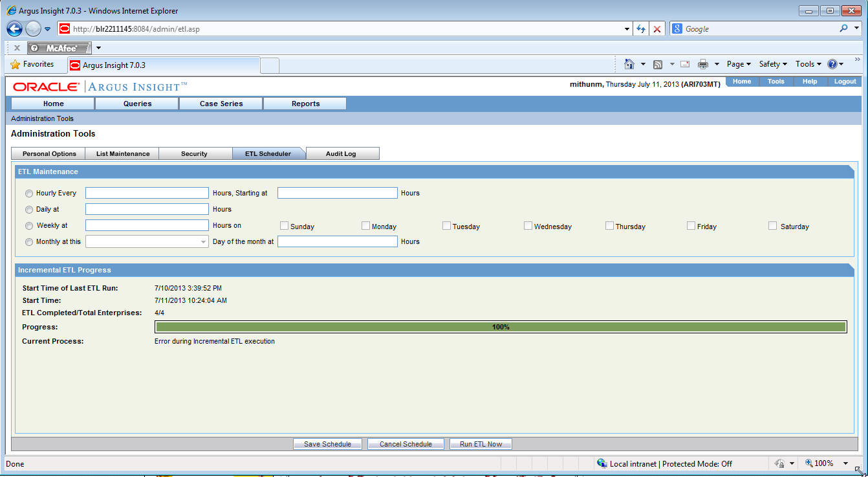
Task: Select the Daily at radio button
Action: 29,210
